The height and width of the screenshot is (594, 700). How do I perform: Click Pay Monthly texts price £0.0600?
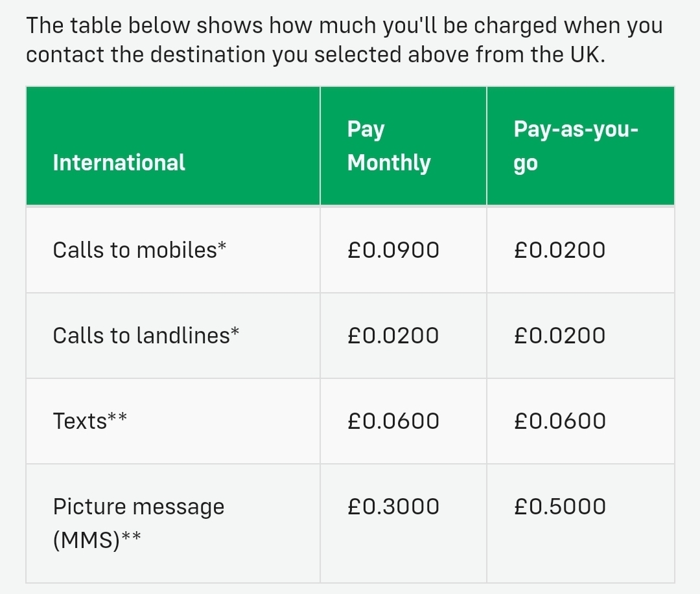[393, 421]
